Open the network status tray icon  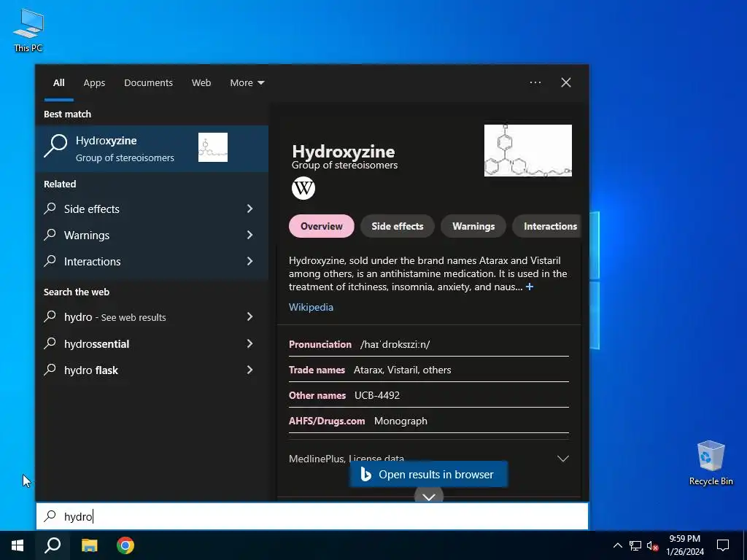coord(635,545)
